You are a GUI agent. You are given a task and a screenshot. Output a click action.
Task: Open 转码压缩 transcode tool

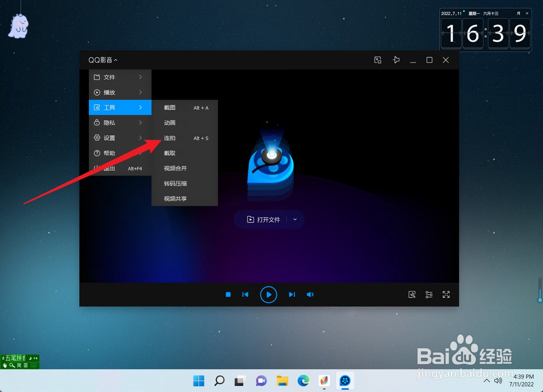coord(185,183)
